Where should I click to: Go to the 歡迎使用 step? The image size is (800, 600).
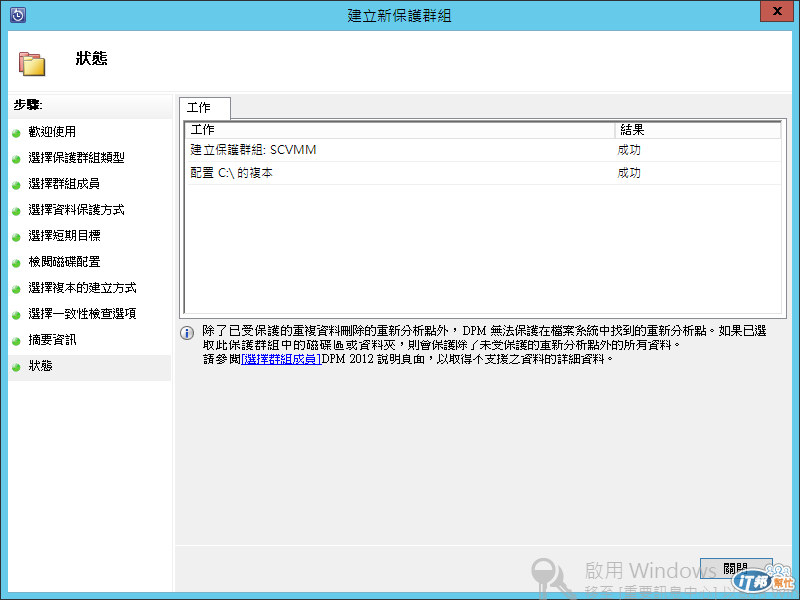tap(52, 132)
